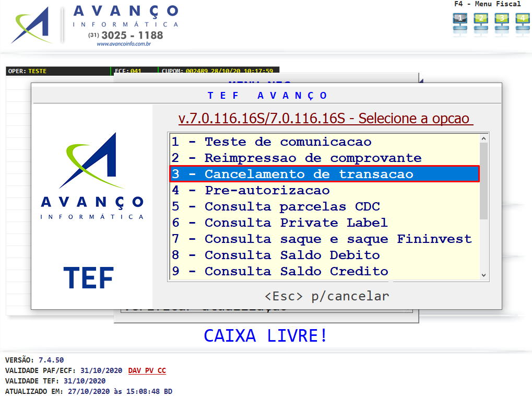Click the CUPOM number status field
The width and height of the screenshot is (532, 396).
pyautogui.click(x=218, y=71)
